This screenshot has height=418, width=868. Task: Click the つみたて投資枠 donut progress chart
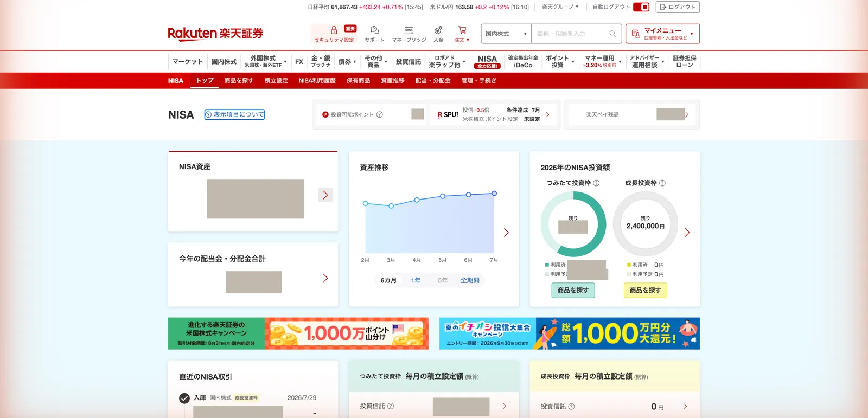pyautogui.click(x=573, y=224)
